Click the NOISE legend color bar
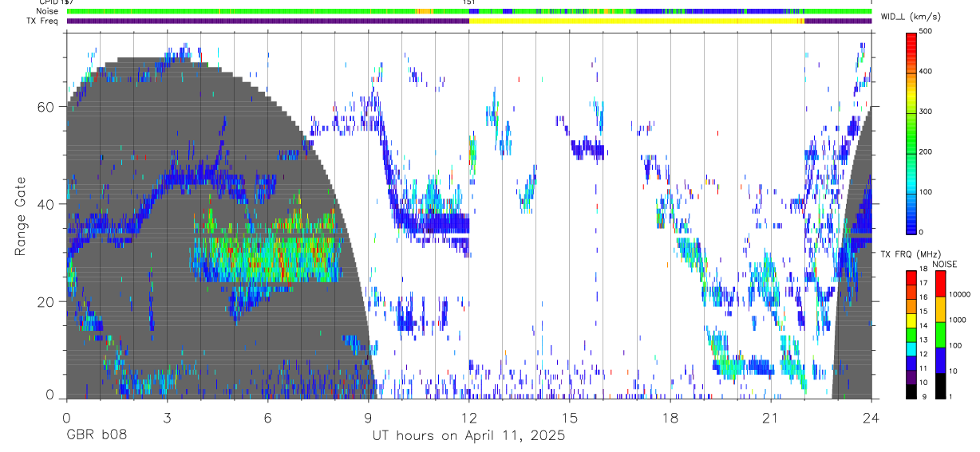The image size is (980, 452). coord(940,334)
